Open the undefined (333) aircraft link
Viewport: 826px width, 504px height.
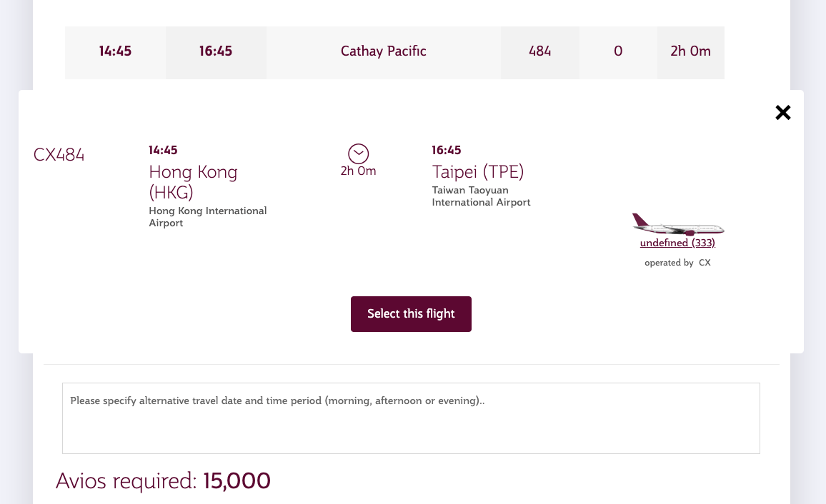coord(677,243)
